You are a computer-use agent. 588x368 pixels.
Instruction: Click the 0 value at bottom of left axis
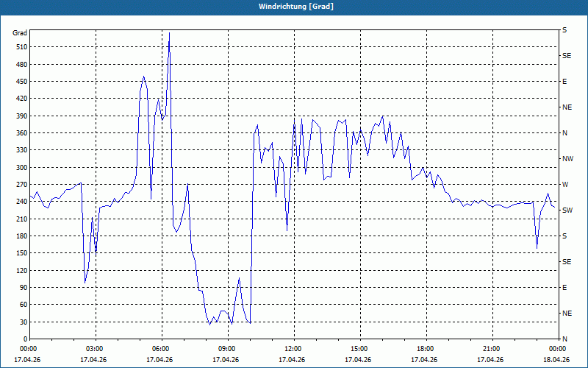click(24, 339)
